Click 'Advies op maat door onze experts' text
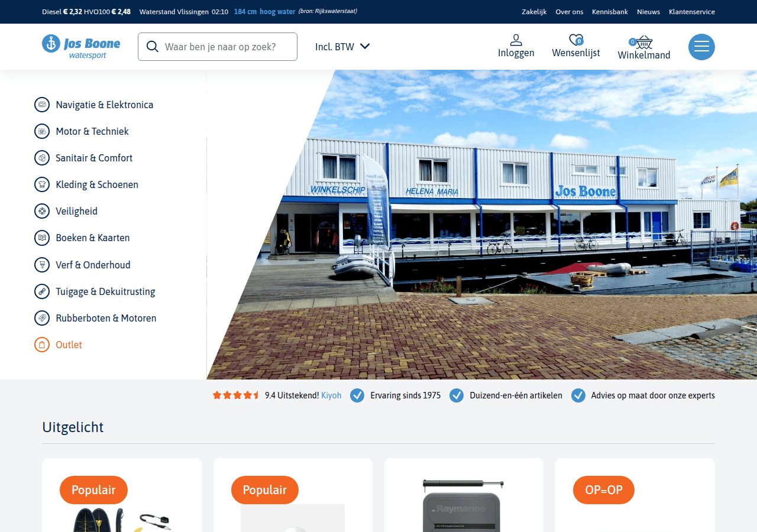Image resolution: width=757 pixels, height=532 pixels. coord(653,395)
